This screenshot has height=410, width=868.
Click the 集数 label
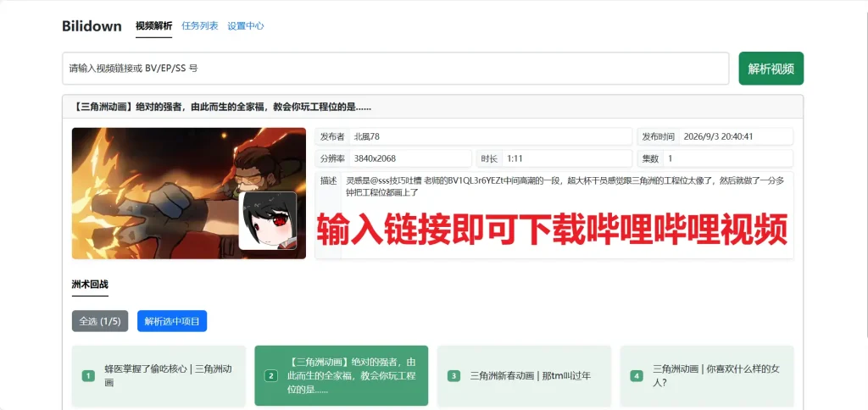(x=650, y=158)
